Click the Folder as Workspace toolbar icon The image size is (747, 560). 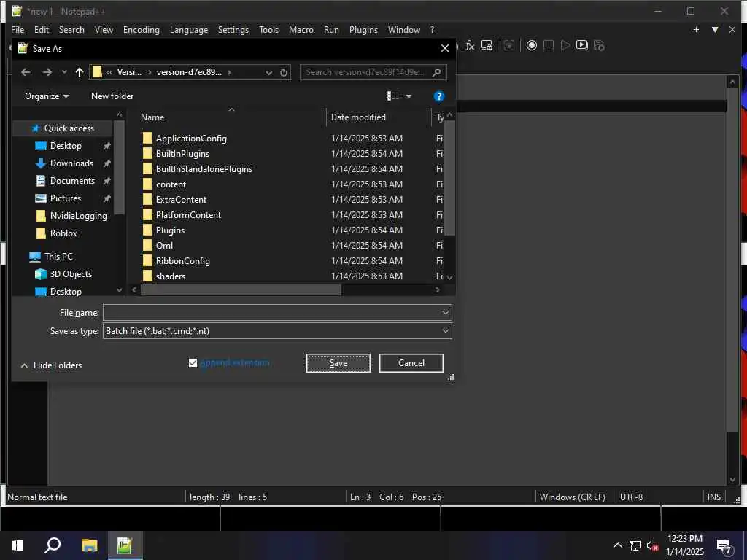[487, 46]
